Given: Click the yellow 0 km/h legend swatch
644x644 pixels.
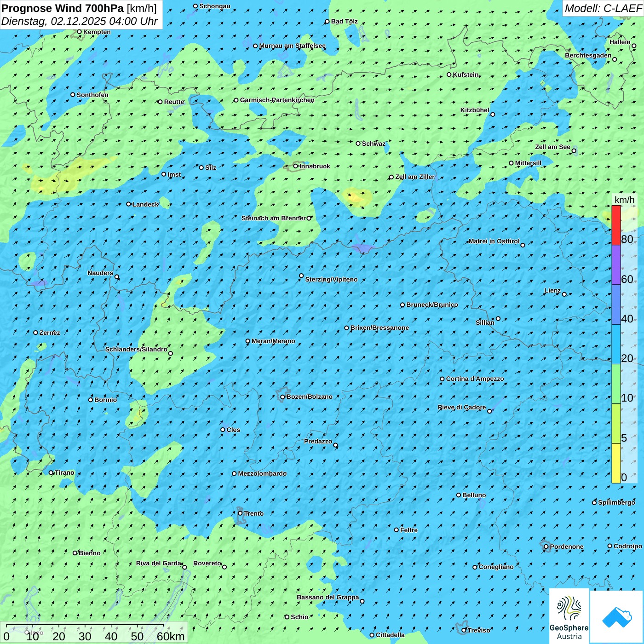Looking at the screenshot, I should click(616, 463).
